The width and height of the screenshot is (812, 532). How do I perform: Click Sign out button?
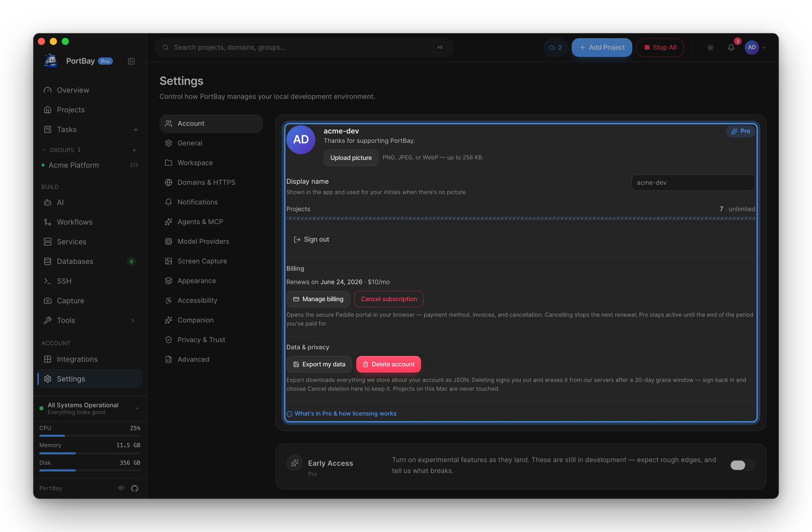pyautogui.click(x=311, y=239)
